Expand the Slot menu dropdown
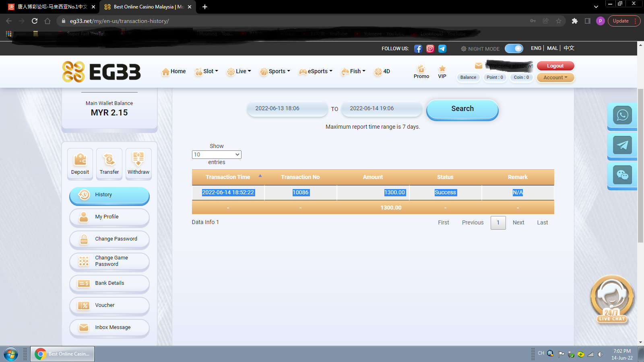The image size is (644, 362). pyautogui.click(x=207, y=71)
